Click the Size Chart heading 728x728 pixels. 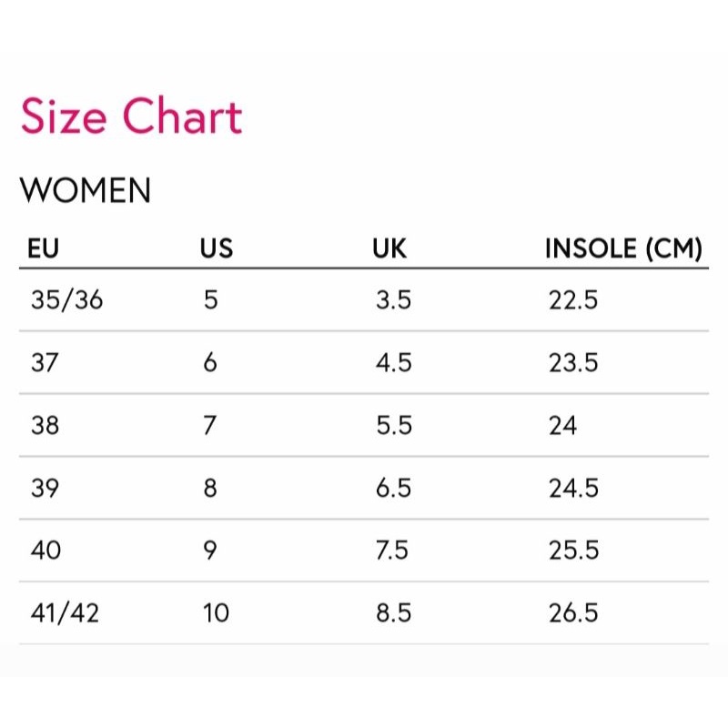[x=131, y=117]
